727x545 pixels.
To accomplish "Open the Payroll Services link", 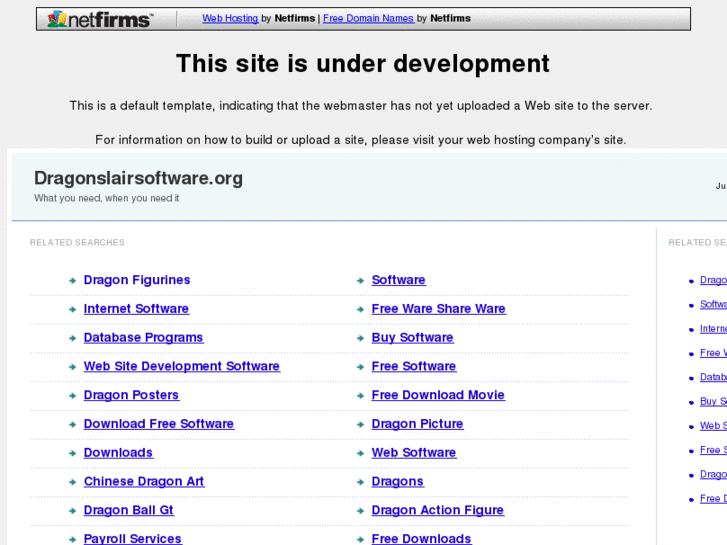I will pos(133,539).
